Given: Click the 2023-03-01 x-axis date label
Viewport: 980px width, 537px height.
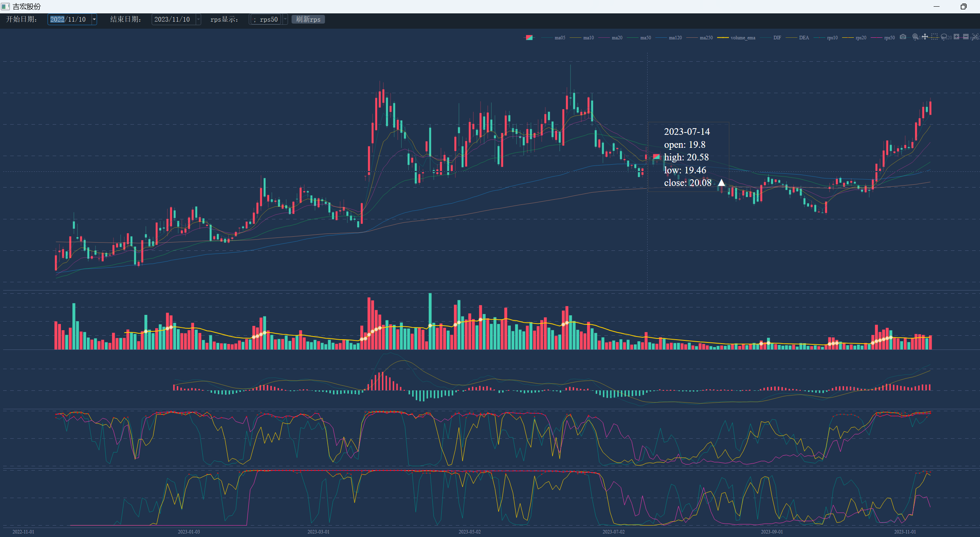Looking at the screenshot, I should click(x=318, y=532).
